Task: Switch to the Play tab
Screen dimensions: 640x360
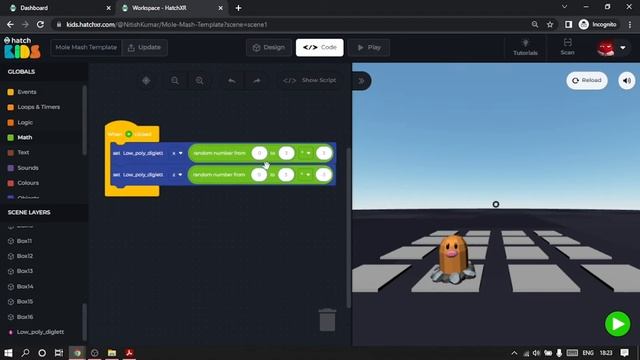Action: pos(369,47)
